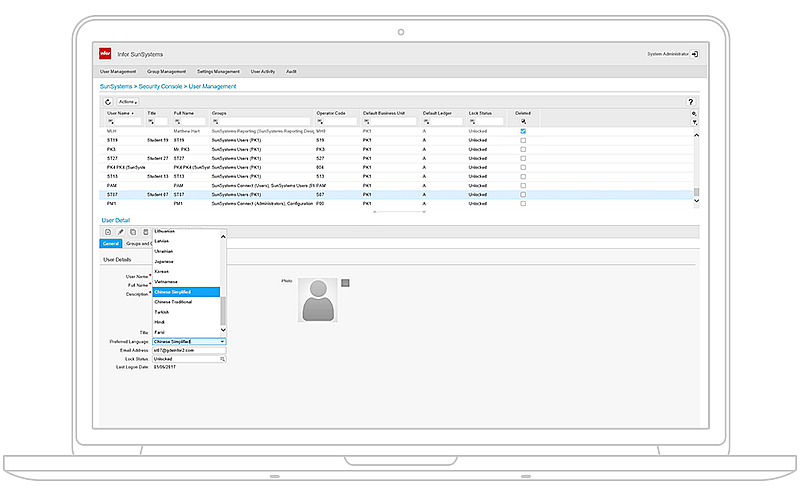Click the new user icon in User Detail
The width and height of the screenshot is (800, 496).
[x=108, y=232]
